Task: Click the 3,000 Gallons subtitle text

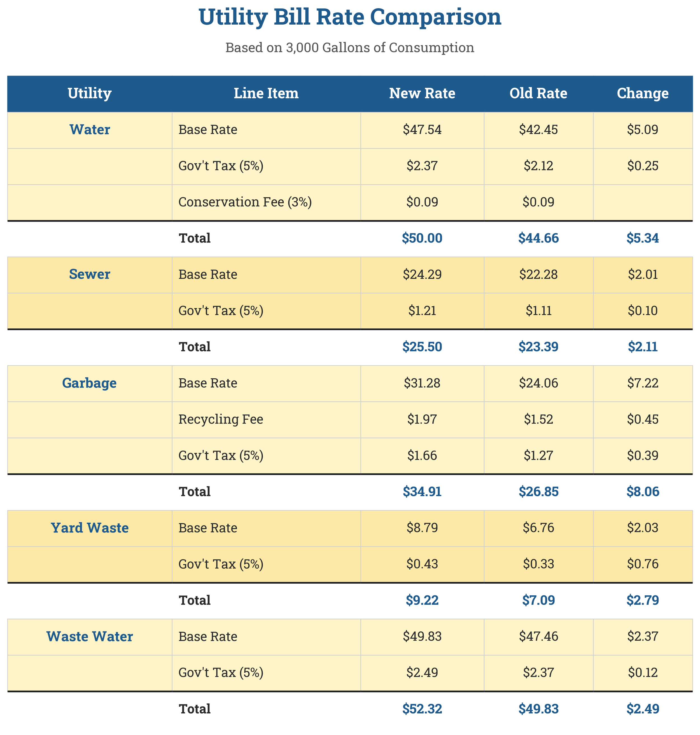Action: coord(350,48)
